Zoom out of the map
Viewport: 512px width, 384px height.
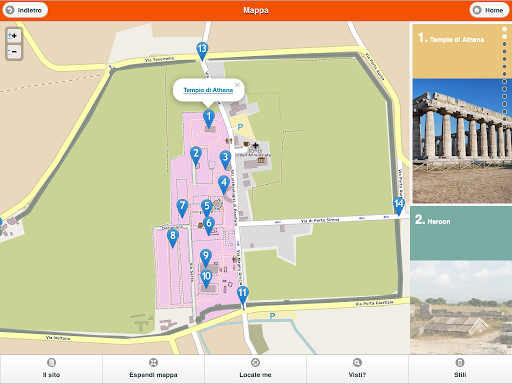(x=14, y=52)
